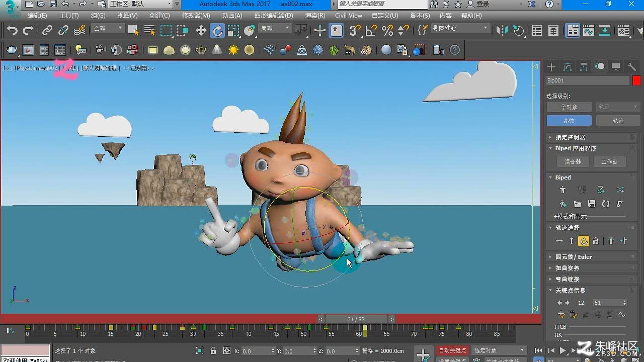Click the Redo arrow in main toolbar
644x362 pixels.
pos(28,31)
